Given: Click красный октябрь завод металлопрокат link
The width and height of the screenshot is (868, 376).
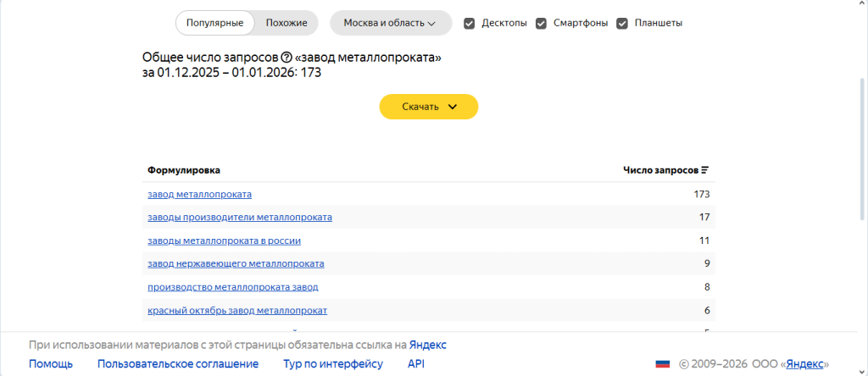Looking at the screenshot, I should tap(237, 311).
